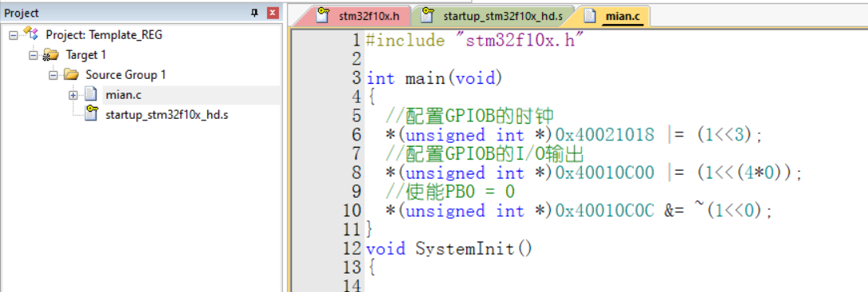This screenshot has width=868, height=292.
Task: Click line number 10 in the gutter
Action: (x=352, y=211)
